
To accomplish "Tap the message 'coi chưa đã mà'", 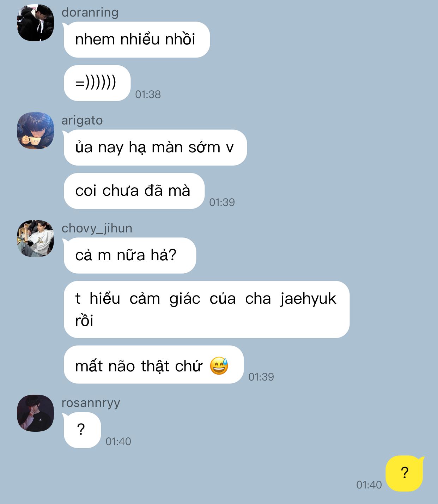I will click(134, 191).
